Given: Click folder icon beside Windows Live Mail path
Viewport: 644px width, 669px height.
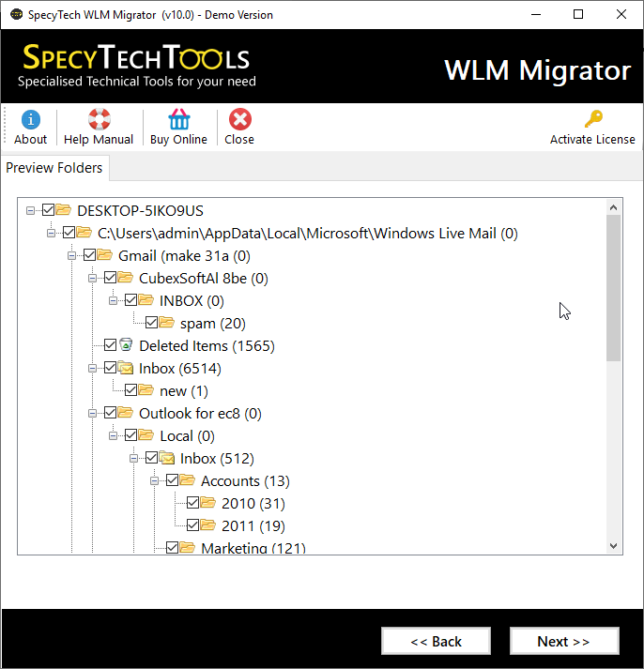Looking at the screenshot, I should [84, 233].
